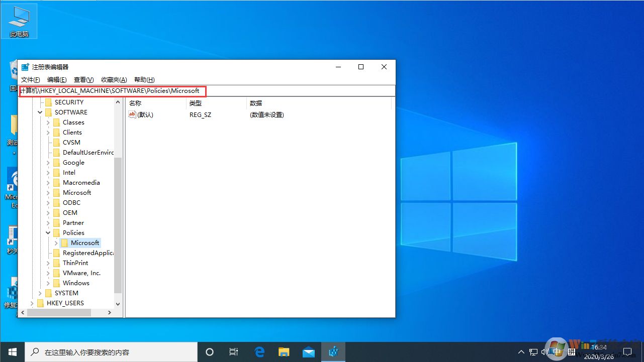Open the 查看(V) menu
This screenshot has width=644, height=362.
(83, 79)
